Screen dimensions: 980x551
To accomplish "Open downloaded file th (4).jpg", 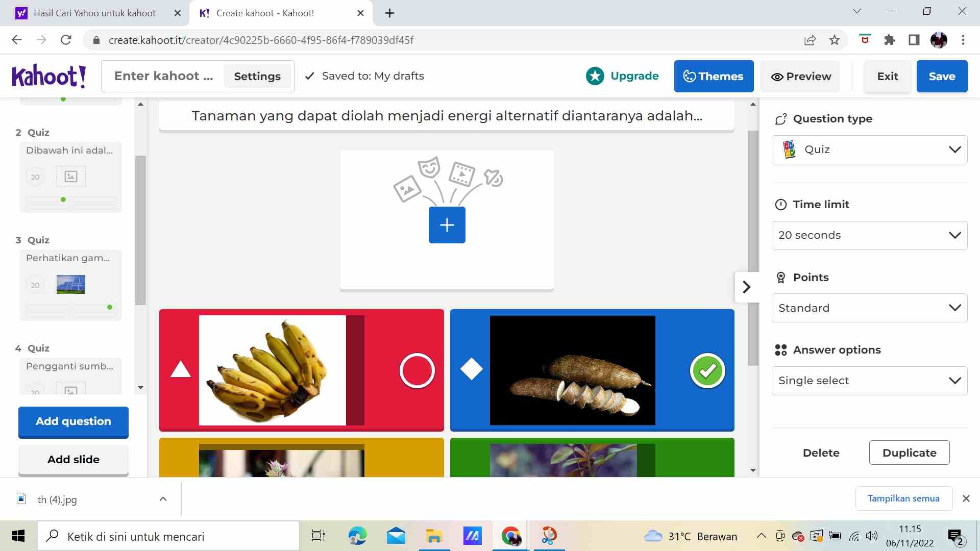I will (57, 499).
